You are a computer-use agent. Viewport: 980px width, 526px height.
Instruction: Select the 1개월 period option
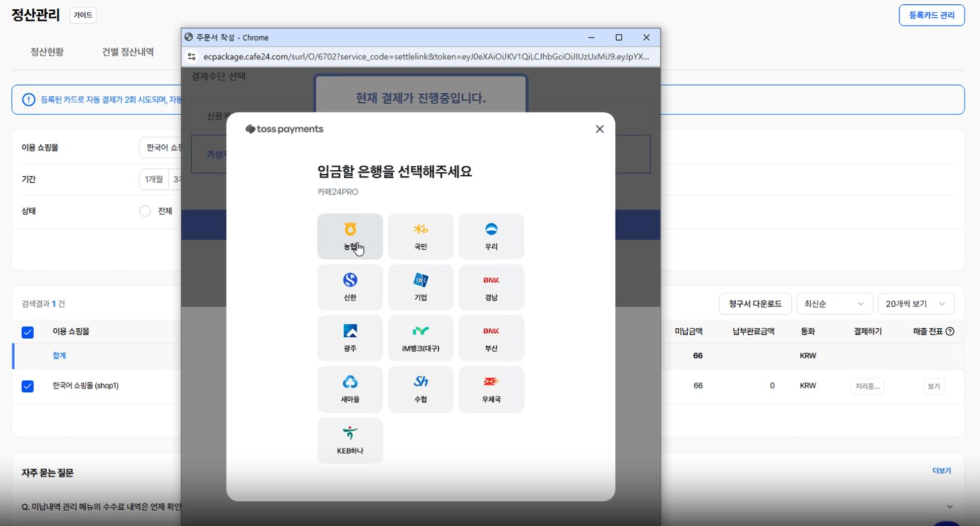(154, 179)
